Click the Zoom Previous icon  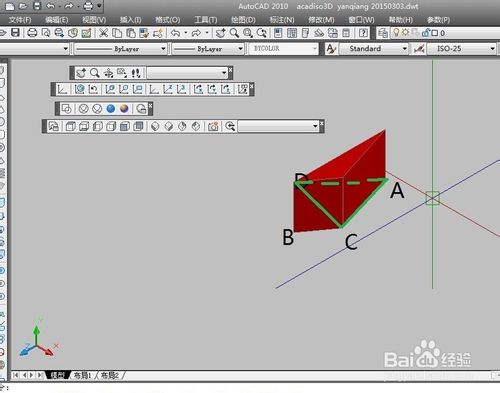tap(262, 33)
